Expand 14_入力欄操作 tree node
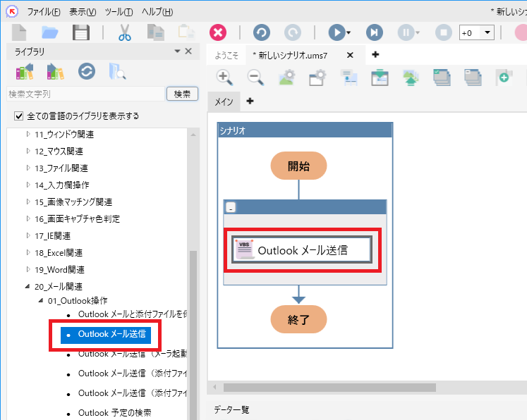This screenshot has width=527, height=420. pyautogui.click(x=28, y=185)
